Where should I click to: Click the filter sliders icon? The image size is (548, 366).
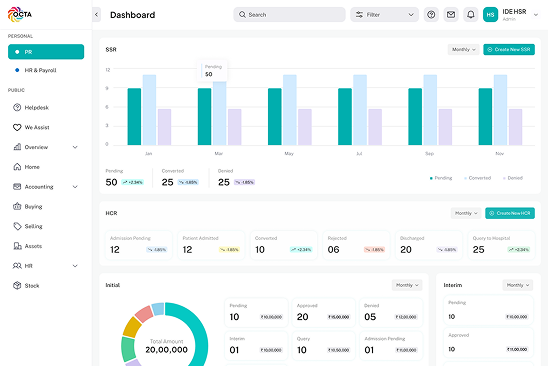click(359, 15)
